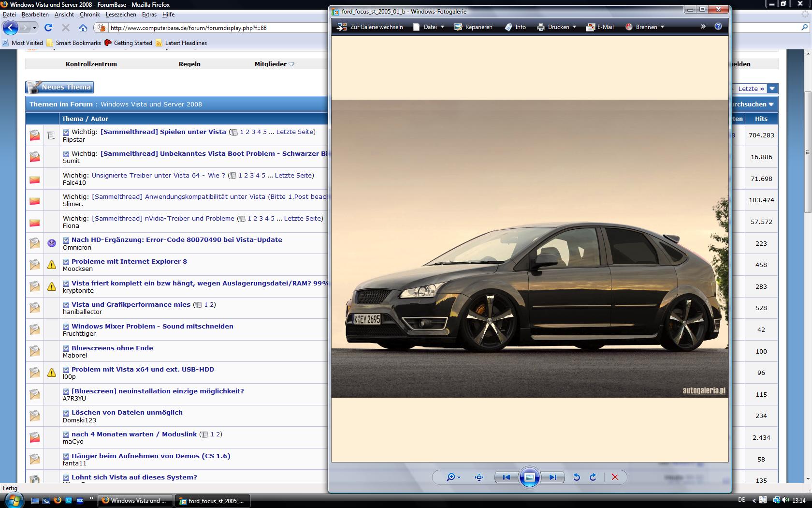Open the Lesezeichen menu in Firefox
The width and height of the screenshot is (812, 508).
(121, 15)
